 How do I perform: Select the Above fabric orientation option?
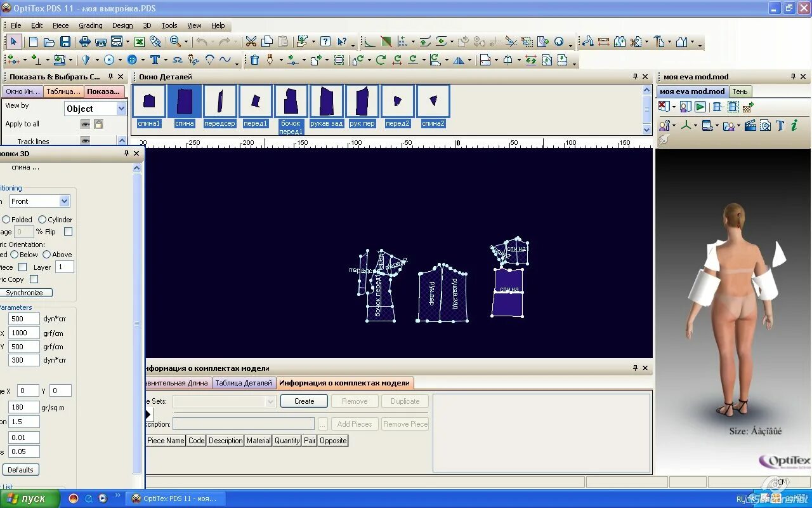[x=46, y=254]
